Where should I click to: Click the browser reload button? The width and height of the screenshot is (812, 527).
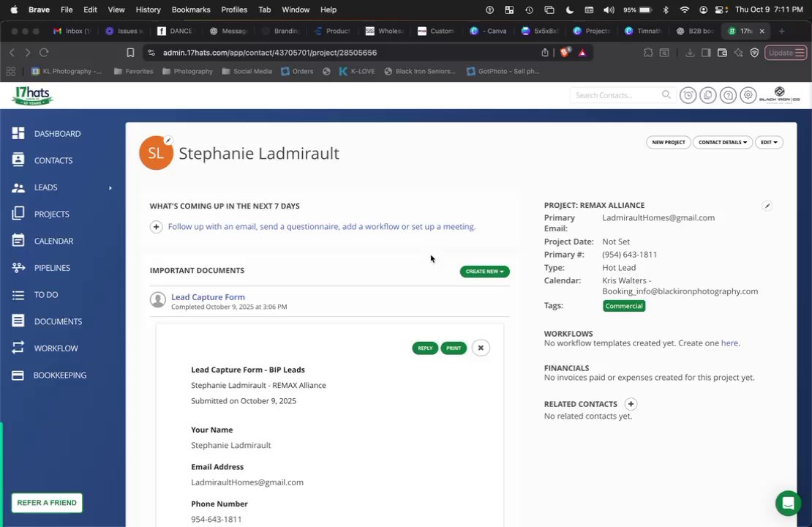[x=44, y=53]
